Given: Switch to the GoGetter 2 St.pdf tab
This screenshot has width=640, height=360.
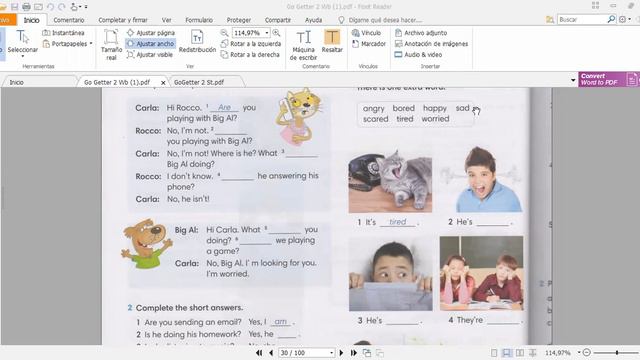Looking at the screenshot, I should pos(199,82).
